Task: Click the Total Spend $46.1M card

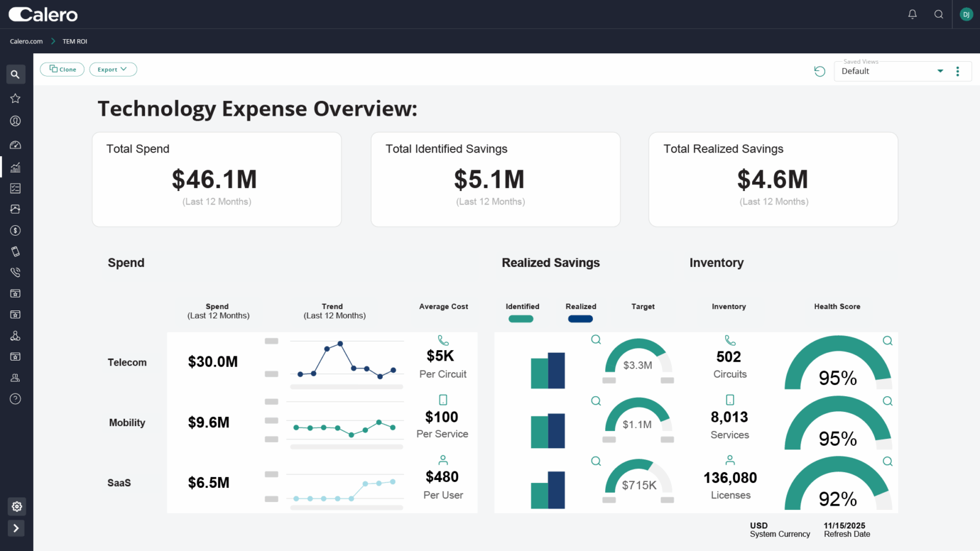Action: 217,180
